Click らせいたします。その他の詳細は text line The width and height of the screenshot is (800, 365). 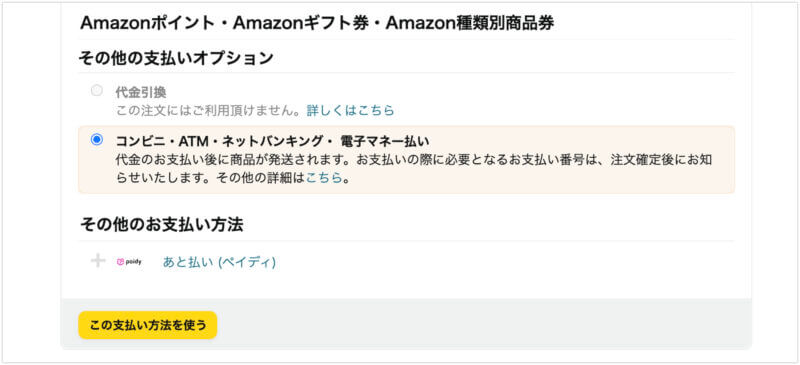[211, 179]
